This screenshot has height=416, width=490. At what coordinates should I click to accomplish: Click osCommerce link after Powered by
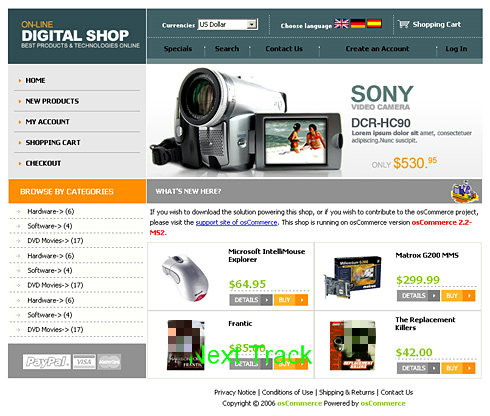coord(383,403)
